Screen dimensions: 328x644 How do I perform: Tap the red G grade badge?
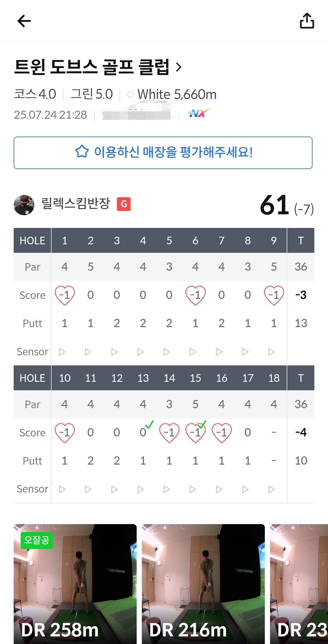[x=124, y=204]
